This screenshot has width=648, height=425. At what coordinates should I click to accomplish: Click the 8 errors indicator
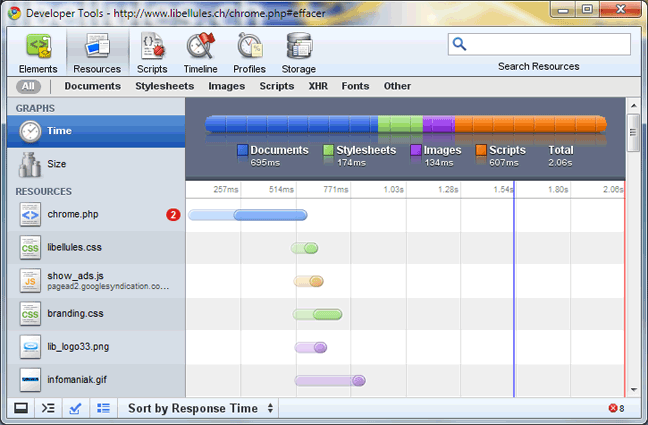click(x=616, y=408)
